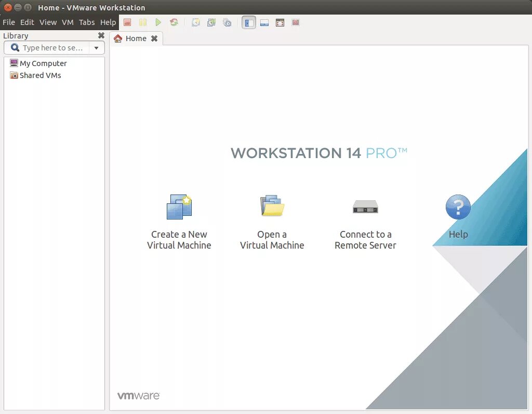Minimize the VMware Workstation window
Screen dimensions: 532x414
click(x=18, y=7)
